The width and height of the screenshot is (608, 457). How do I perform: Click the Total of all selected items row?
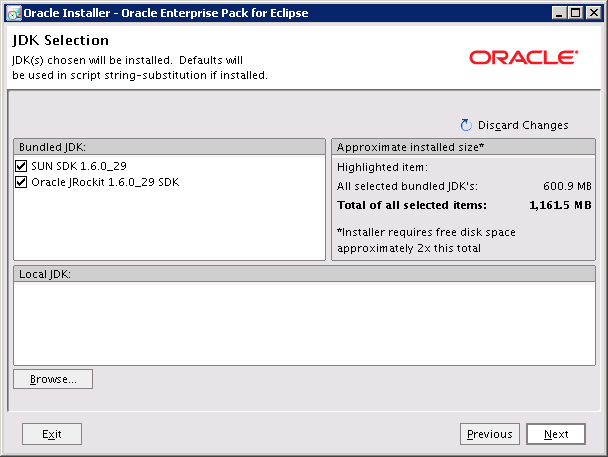coord(463,205)
